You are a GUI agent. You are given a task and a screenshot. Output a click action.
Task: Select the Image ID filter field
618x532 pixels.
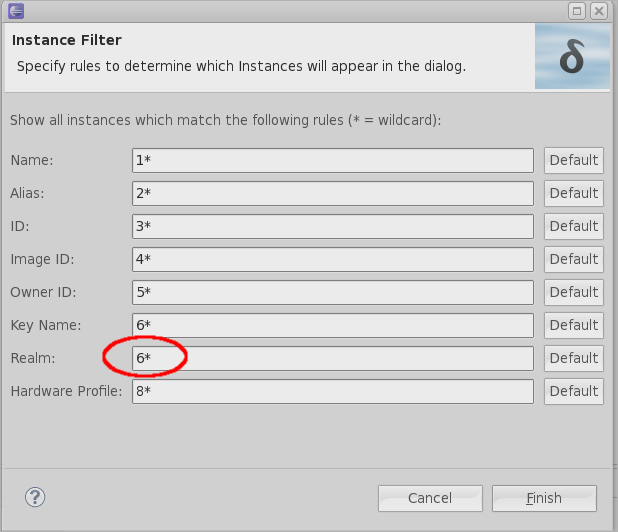pyautogui.click(x=332, y=259)
